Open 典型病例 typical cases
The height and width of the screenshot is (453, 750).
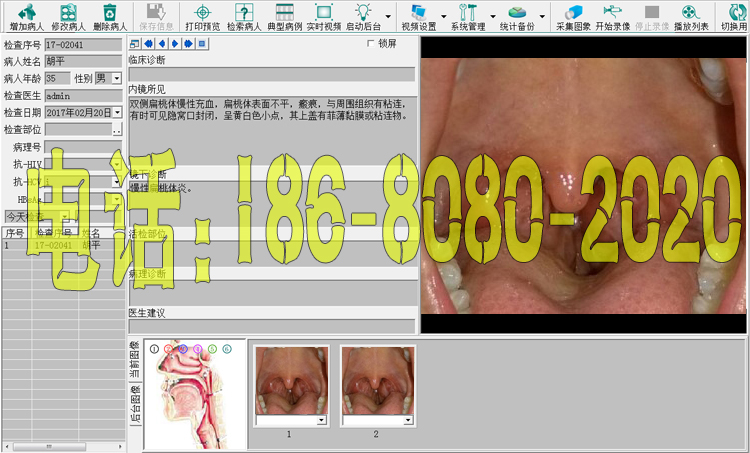(285, 17)
